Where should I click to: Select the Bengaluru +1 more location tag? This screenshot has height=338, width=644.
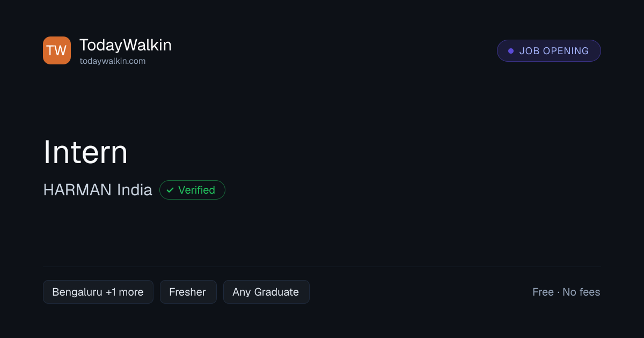click(x=98, y=292)
